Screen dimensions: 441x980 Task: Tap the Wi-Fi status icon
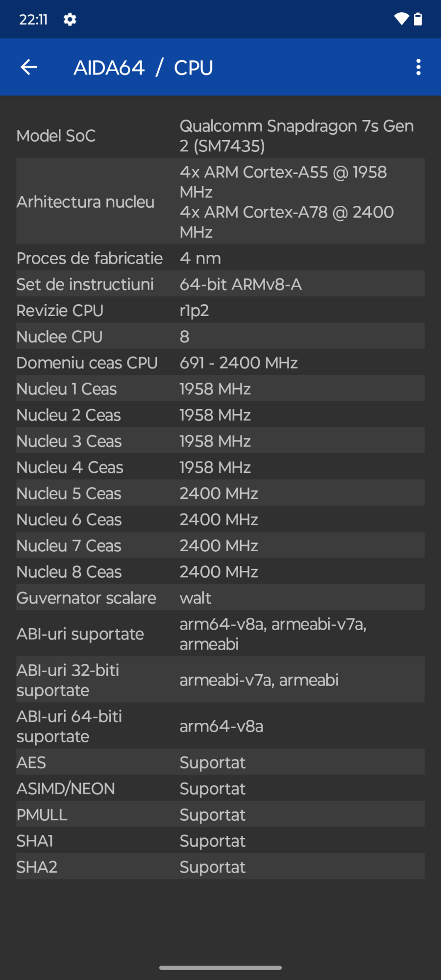tap(401, 20)
